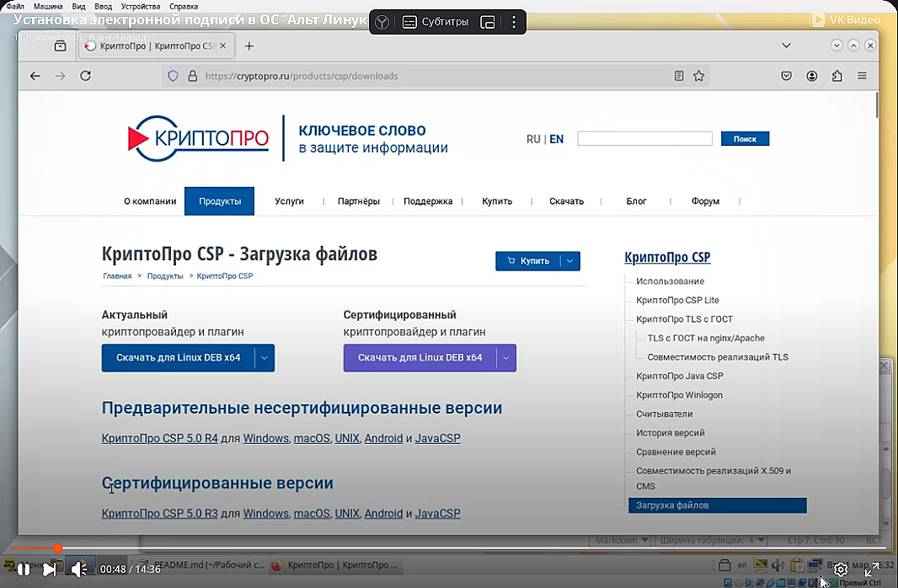Reload the CryptoPro page
This screenshot has height=588, width=898.
[85, 76]
